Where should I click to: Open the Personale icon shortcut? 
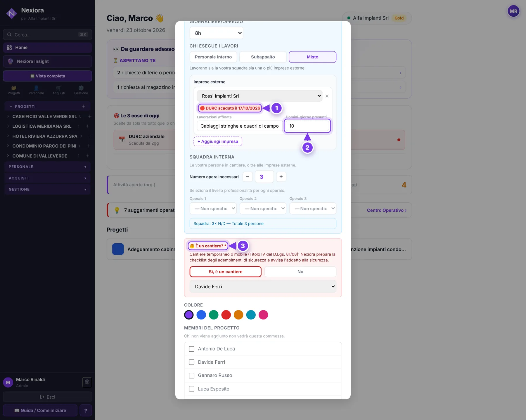pos(36,90)
